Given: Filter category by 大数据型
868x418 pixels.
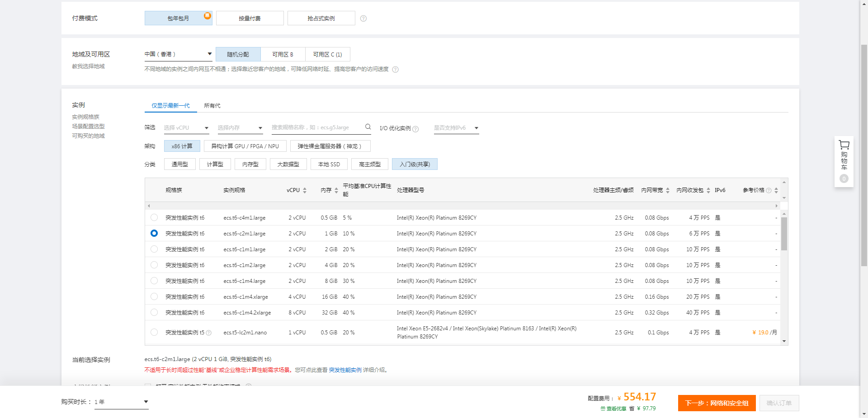Looking at the screenshot, I should tap(288, 164).
